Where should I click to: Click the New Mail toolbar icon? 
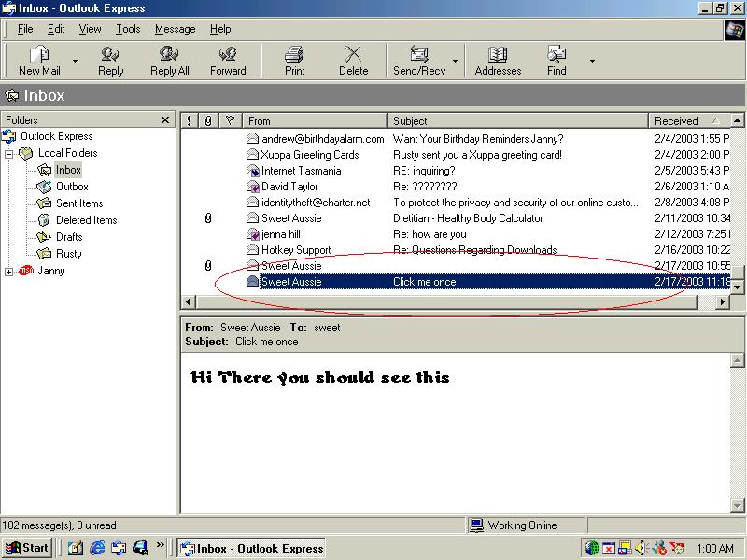click(x=39, y=55)
